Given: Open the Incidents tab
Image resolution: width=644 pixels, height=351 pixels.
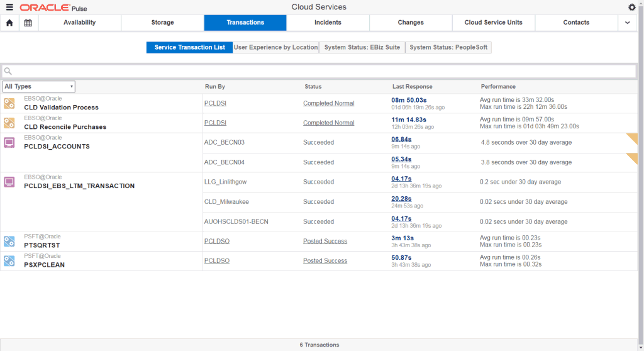Looking at the screenshot, I should pyautogui.click(x=328, y=23).
